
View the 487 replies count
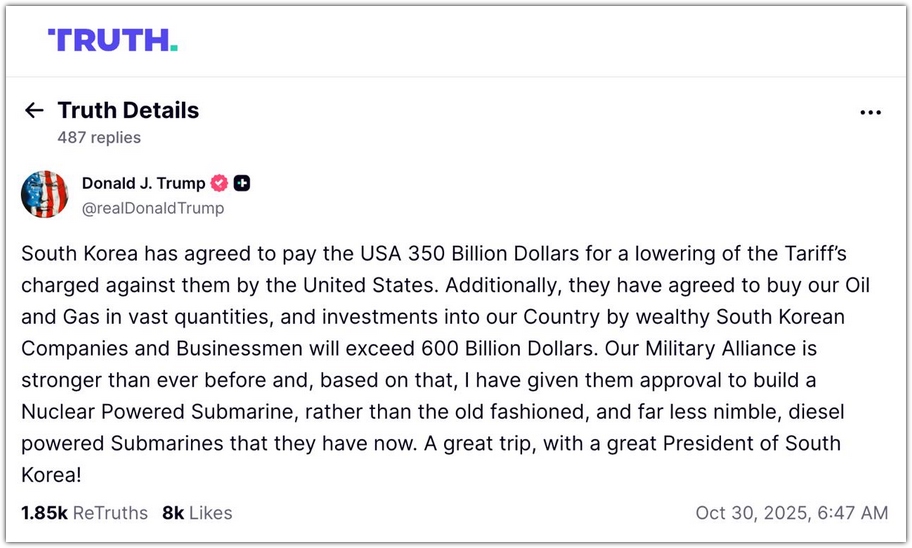pyautogui.click(x=99, y=138)
